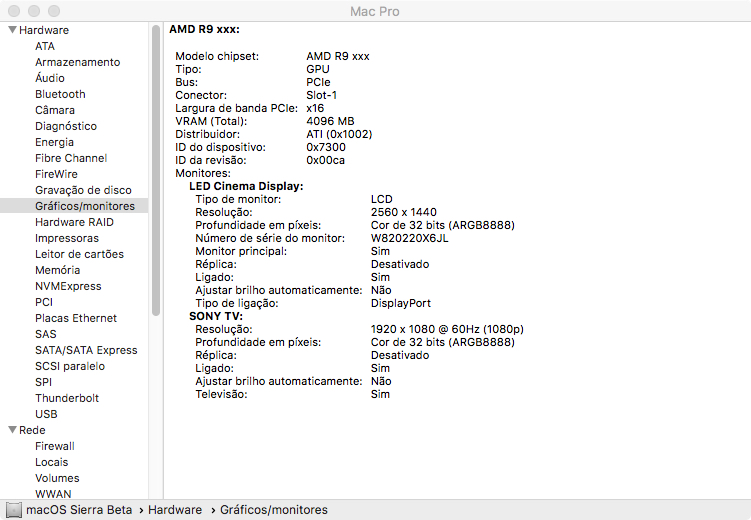The image size is (751, 520).
Task: Select Firewall under Rede
Action: (x=55, y=446)
